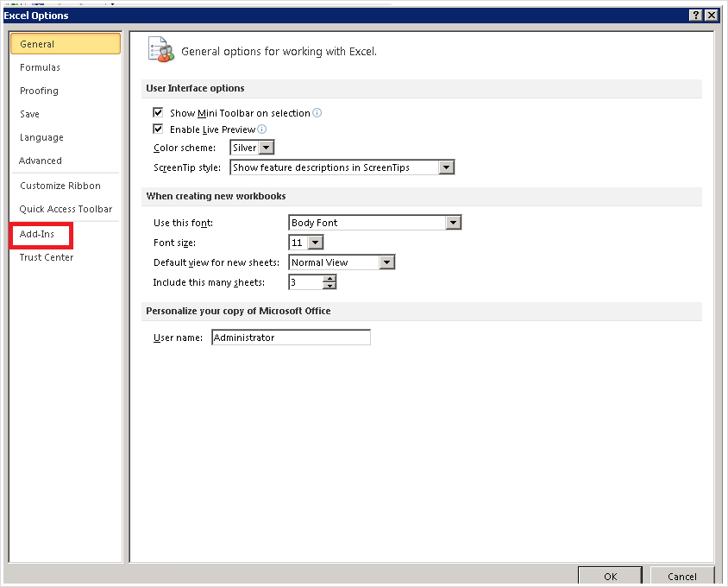Confirm settings with the OK button
The height and width of the screenshot is (587, 728).
tap(610, 576)
